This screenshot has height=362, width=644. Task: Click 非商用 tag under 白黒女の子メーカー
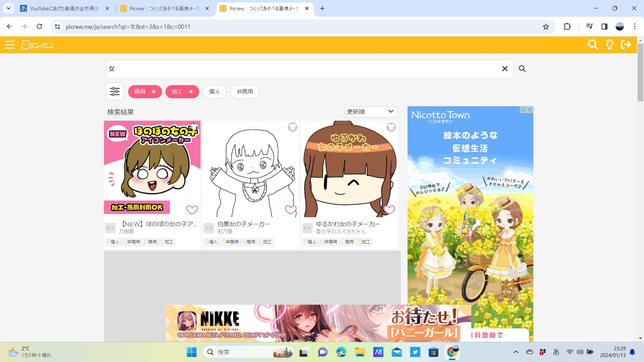tap(230, 242)
